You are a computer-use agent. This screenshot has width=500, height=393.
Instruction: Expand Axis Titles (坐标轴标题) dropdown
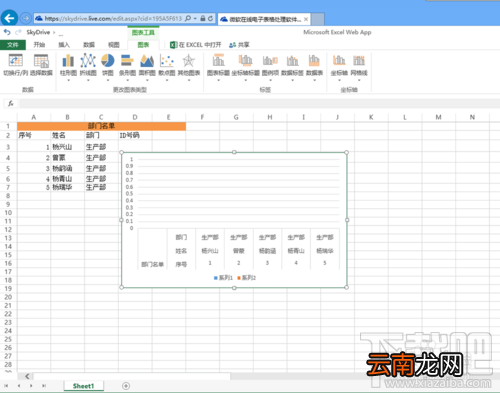tap(246, 80)
